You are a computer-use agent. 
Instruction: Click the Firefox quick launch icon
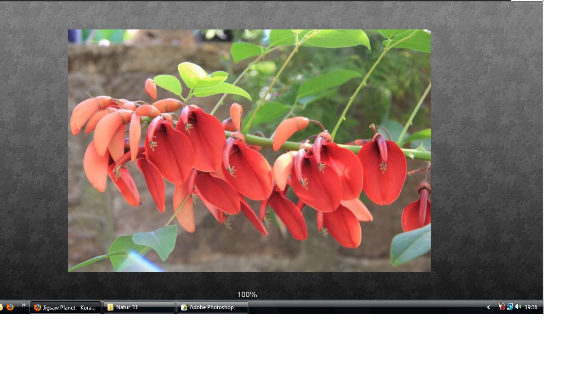[10, 307]
